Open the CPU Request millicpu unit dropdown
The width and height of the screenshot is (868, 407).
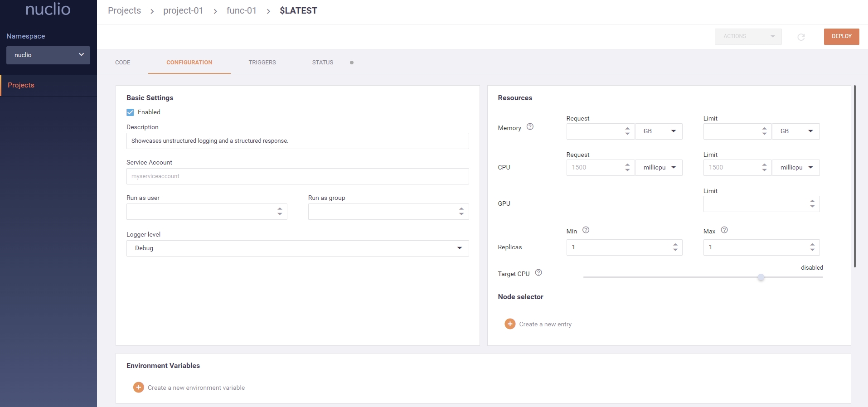659,168
